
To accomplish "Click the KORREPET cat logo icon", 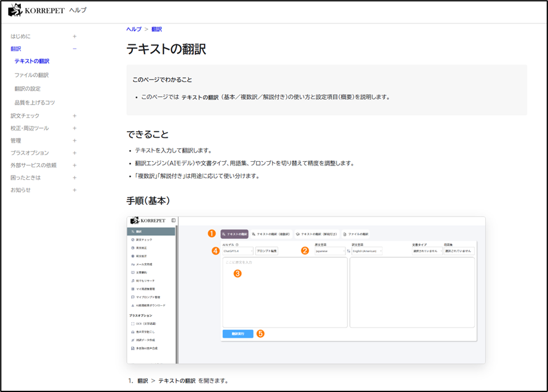I will point(15,10).
